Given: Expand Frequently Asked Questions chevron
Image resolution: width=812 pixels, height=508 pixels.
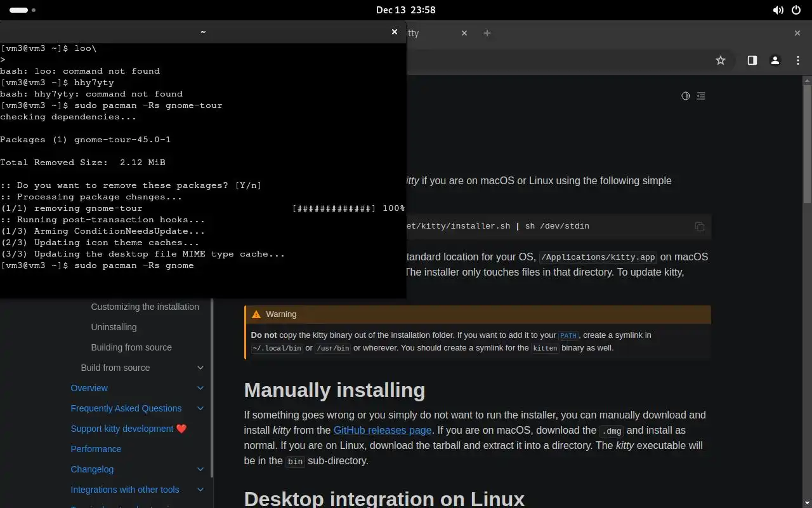Looking at the screenshot, I should 200,408.
